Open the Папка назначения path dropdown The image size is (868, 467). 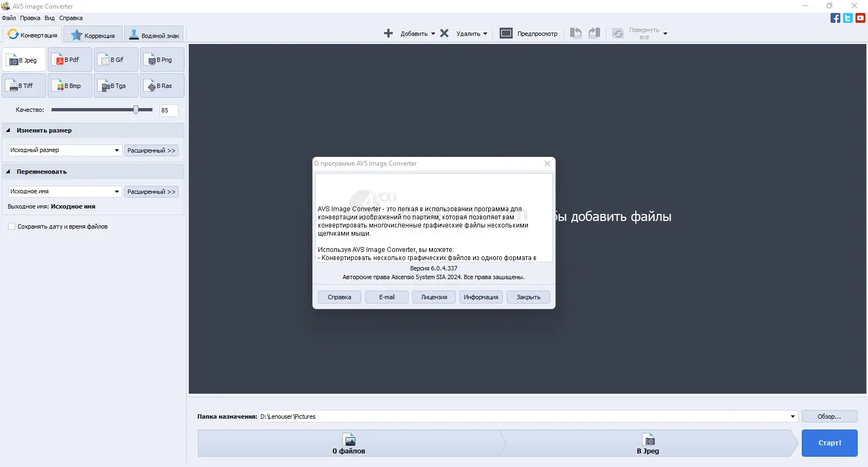pyautogui.click(x=793, y=416)
